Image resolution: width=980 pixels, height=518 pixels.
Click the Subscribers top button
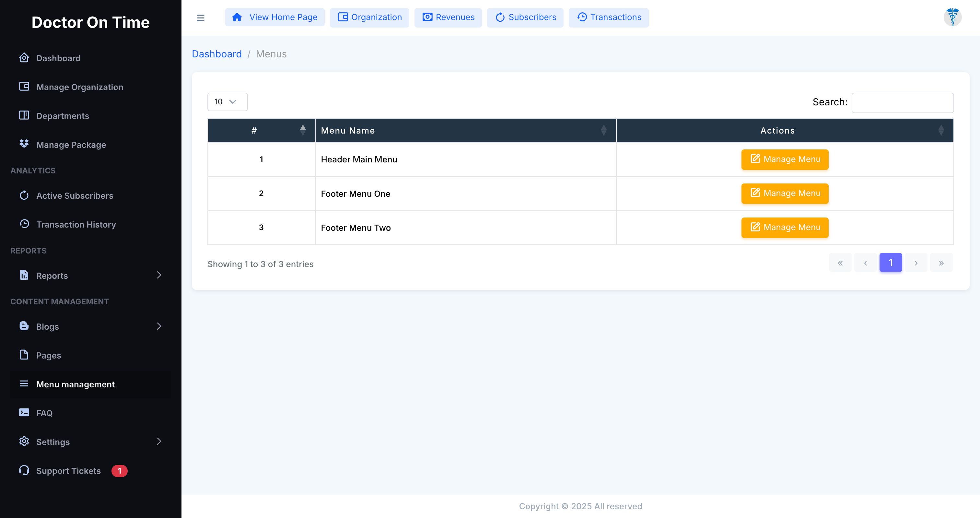[x=525, y=18]
